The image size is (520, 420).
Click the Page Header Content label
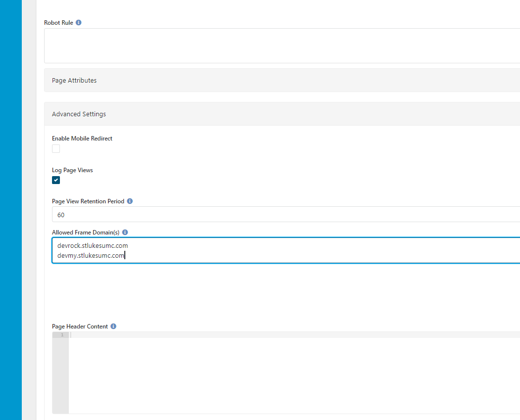(80, 327)
